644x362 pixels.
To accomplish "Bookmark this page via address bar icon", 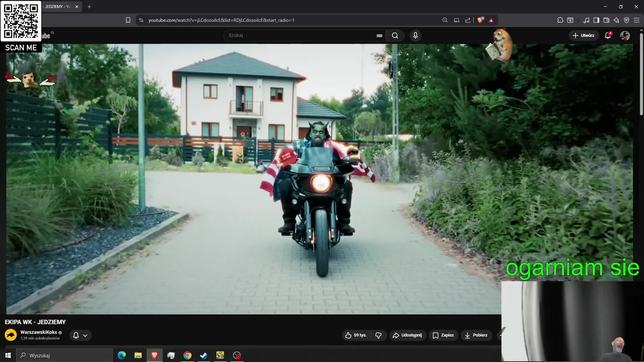I will point(128,20).
